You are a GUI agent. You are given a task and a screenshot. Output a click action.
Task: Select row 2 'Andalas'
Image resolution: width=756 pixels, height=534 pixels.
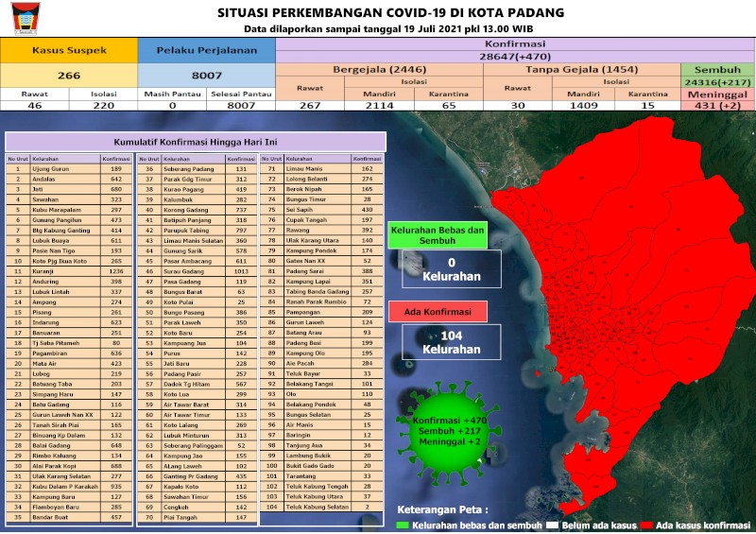pos(69,179)
